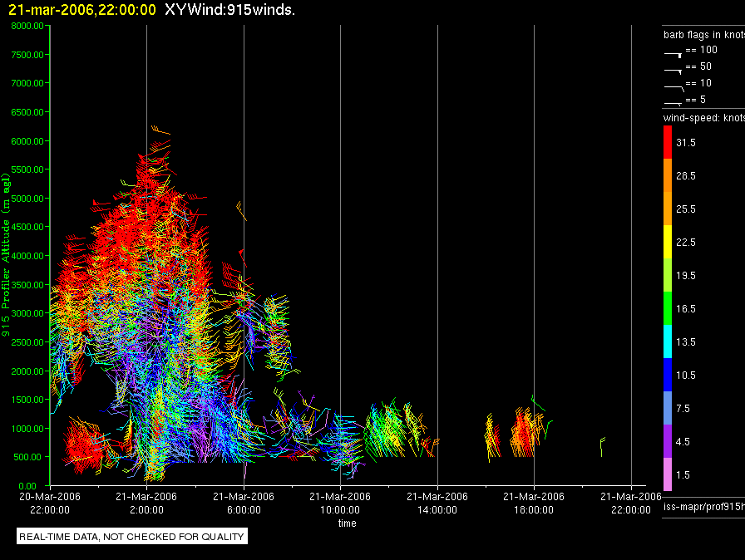
Task: Click the 3500.00 altitude tick label
Action: point(27,285)
